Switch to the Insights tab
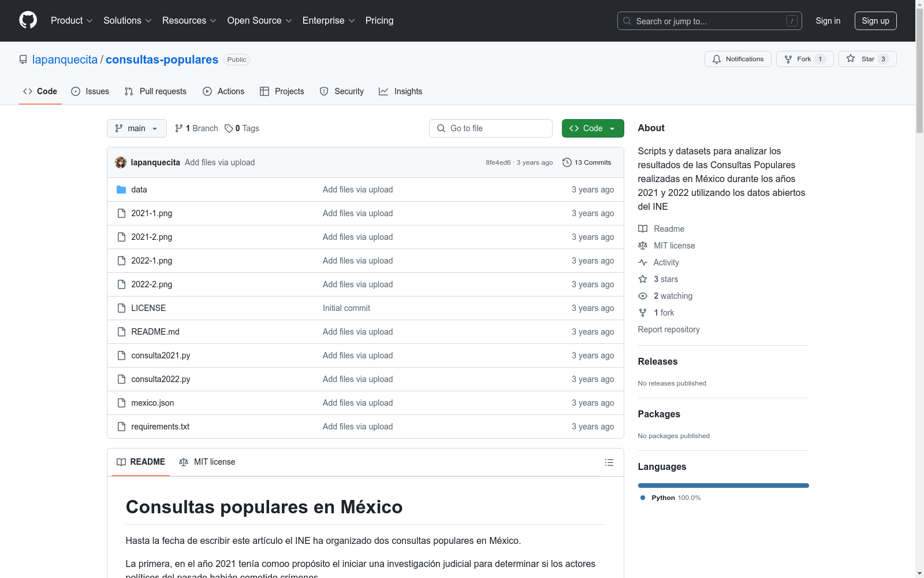 point(400,91)
